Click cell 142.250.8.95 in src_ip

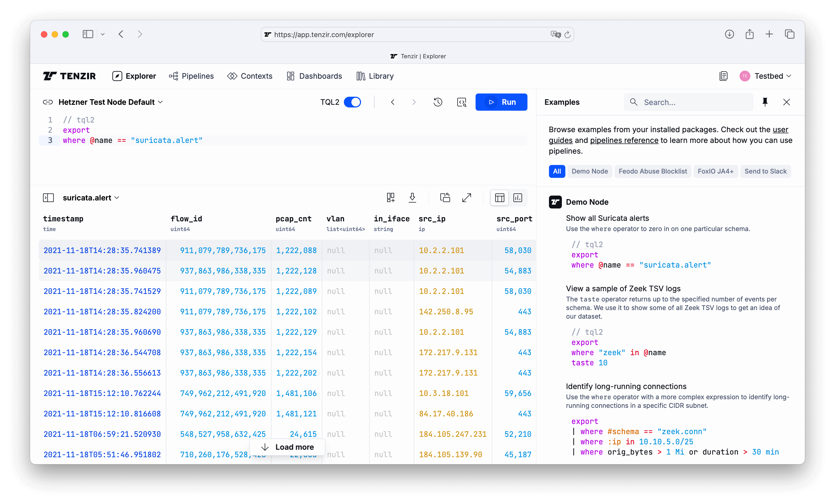[x=446, y=312]
